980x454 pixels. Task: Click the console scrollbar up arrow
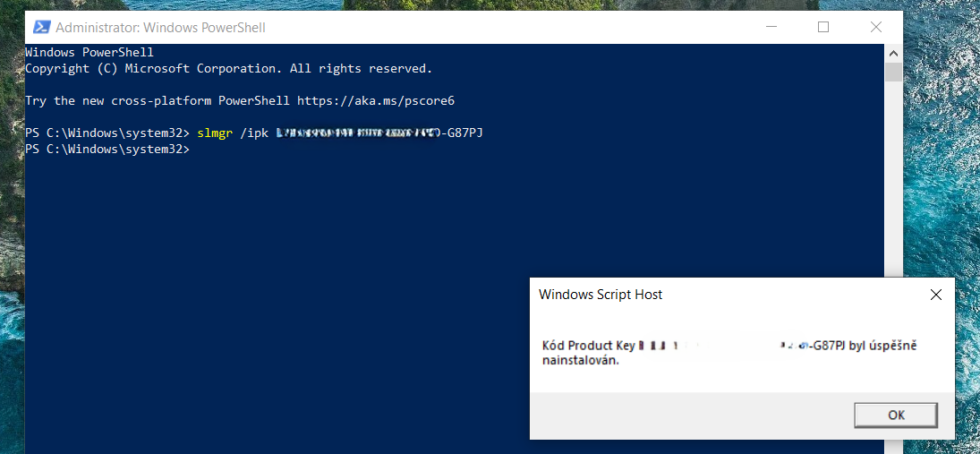tap(893, 53)
